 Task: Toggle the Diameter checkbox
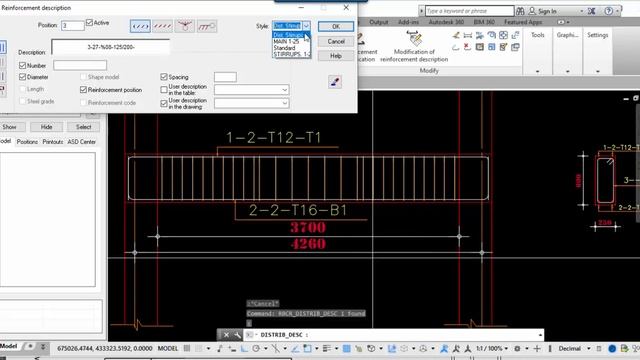(22, 77)
